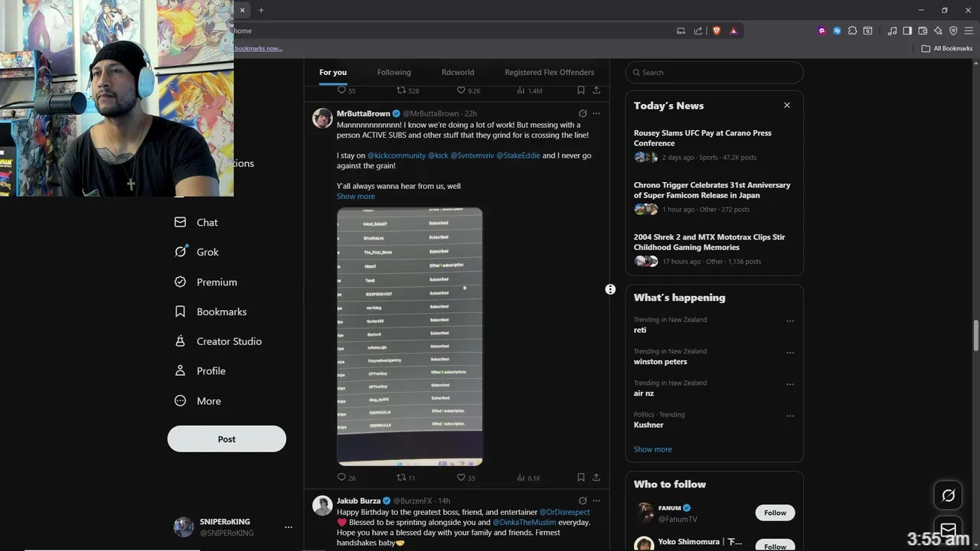Open the subscriber list image in MrButtaBrown post

(410, 336)
